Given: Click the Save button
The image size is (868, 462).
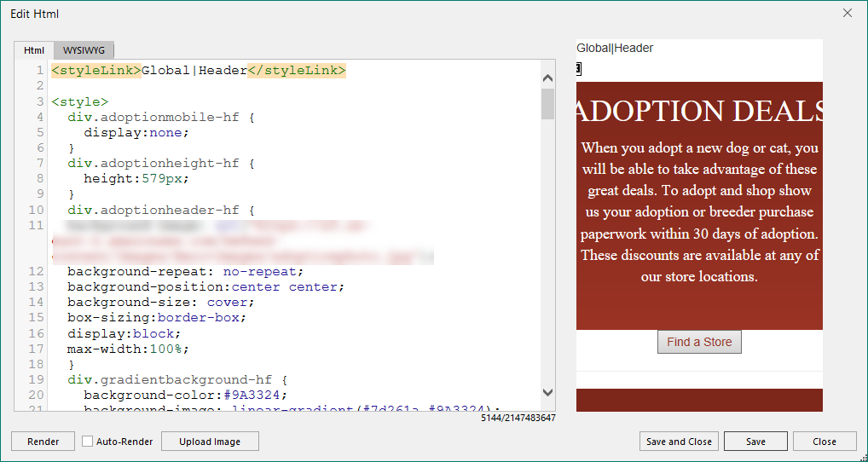Looking at the screenshot, I should pyautogui.click(x=755, y=442).
